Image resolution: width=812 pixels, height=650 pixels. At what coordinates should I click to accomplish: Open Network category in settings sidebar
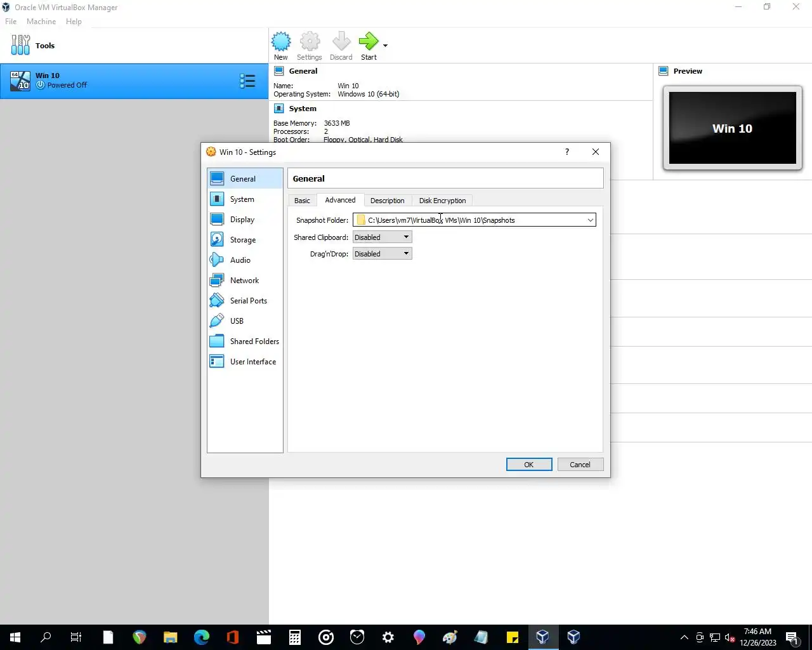[x=245, y=280]
